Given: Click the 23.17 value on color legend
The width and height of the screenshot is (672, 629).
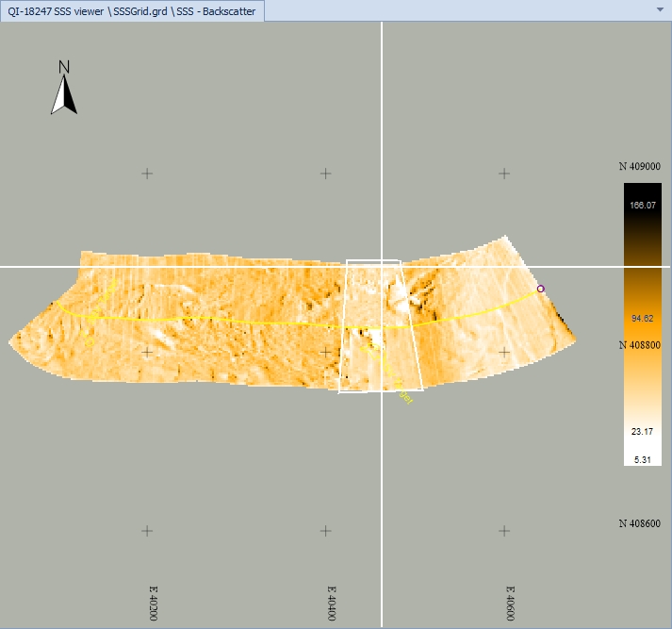Looking at the screenshot, I should (643, 431).
